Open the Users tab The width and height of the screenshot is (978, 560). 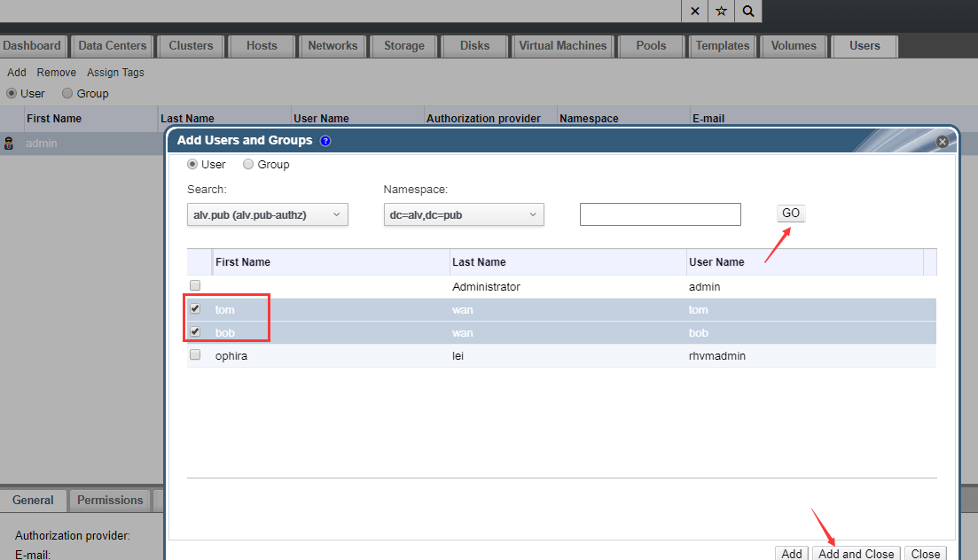click(x=865, y=46)
